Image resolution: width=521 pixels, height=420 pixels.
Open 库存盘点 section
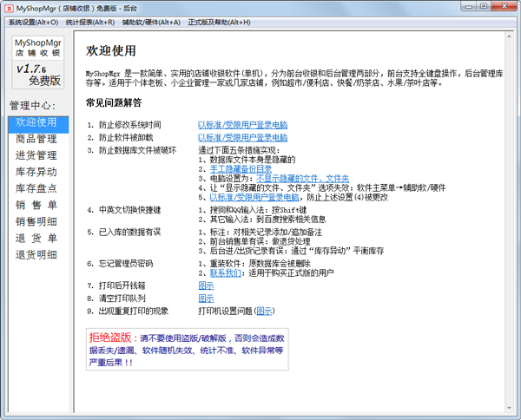[x=36, y=188]
